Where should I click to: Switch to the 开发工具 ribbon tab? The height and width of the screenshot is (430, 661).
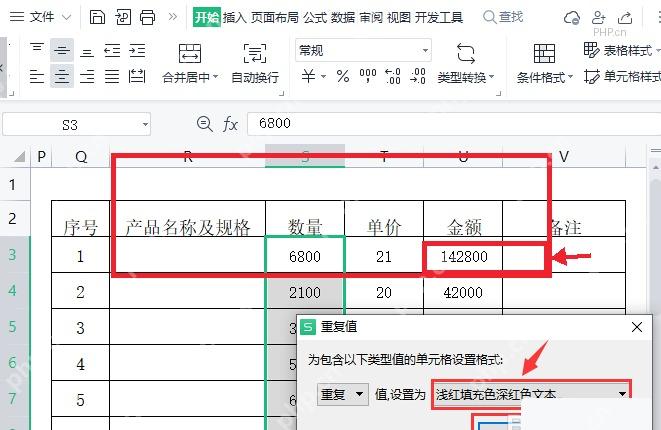439,17
